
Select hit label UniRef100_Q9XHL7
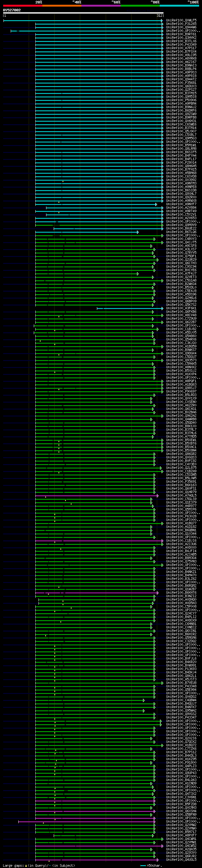pyautogui.click(x=181, y=194)
